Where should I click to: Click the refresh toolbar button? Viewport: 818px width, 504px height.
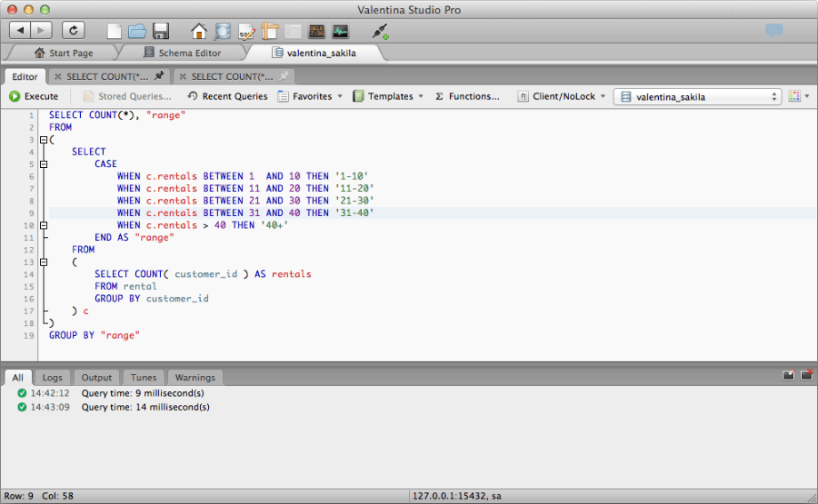click(73, 30)
